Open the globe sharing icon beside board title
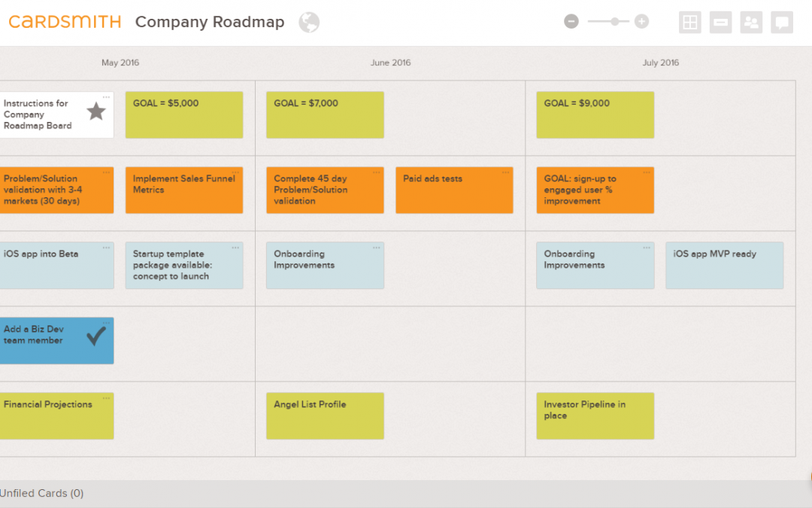Screen dimensions: 812x508 (x=309, y=23)
